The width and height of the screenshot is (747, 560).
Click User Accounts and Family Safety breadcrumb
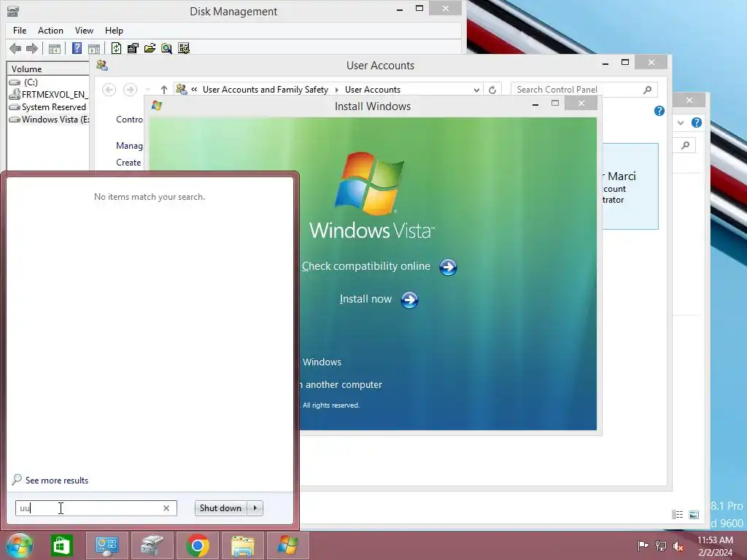(266, 90)
